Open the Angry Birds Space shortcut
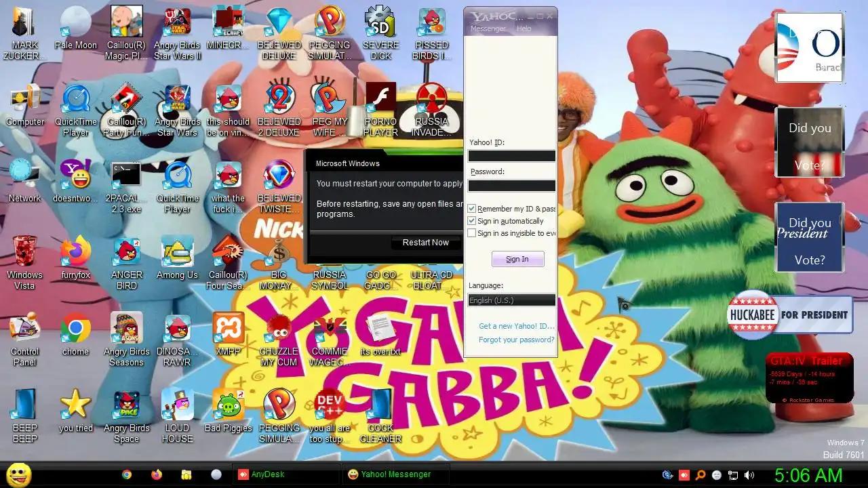 tap(127, 416)
